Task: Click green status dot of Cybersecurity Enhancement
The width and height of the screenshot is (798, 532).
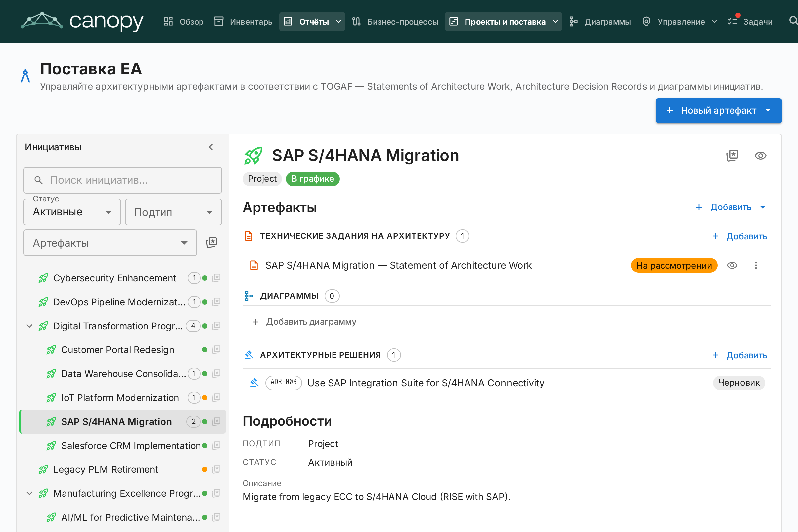Action: pyautogui.click(x=204, y=278)
